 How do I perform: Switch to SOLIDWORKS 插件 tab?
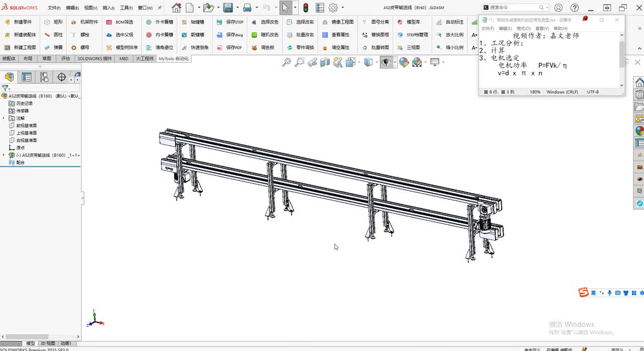pos(95,59)
